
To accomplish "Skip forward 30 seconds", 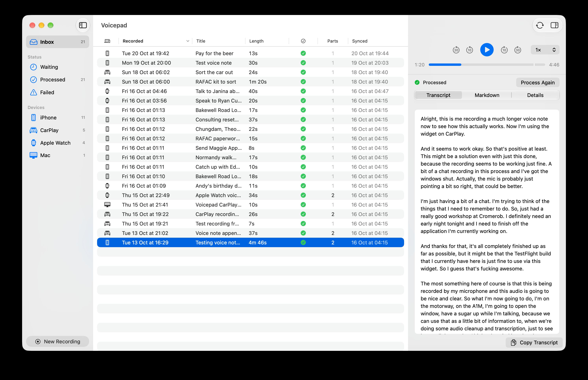I will coord(518,50).
